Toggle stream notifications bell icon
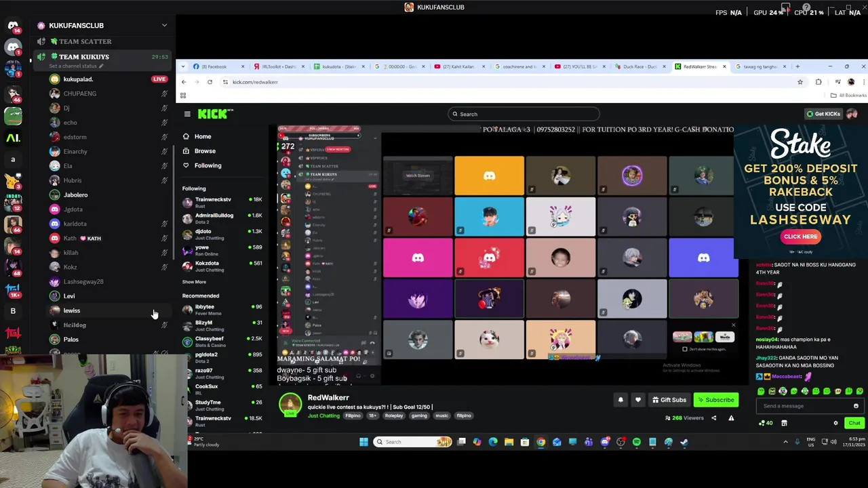 pos(620,400)
